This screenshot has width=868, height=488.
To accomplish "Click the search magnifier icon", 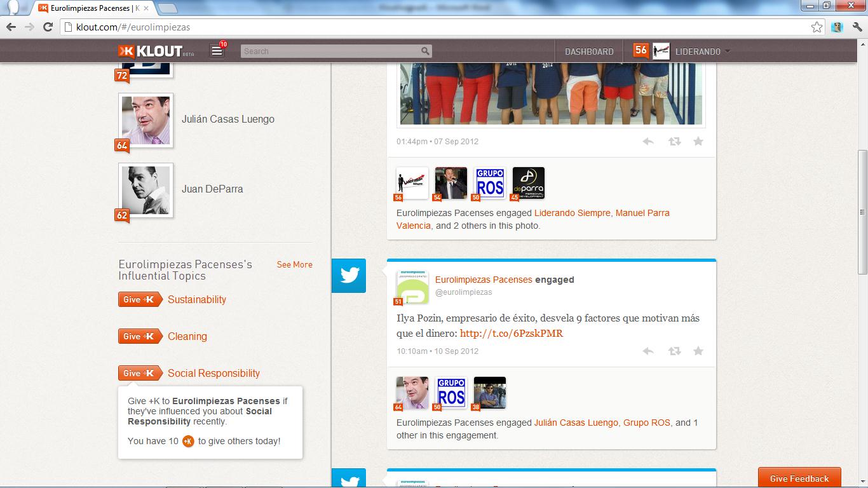I will point(425,51).
